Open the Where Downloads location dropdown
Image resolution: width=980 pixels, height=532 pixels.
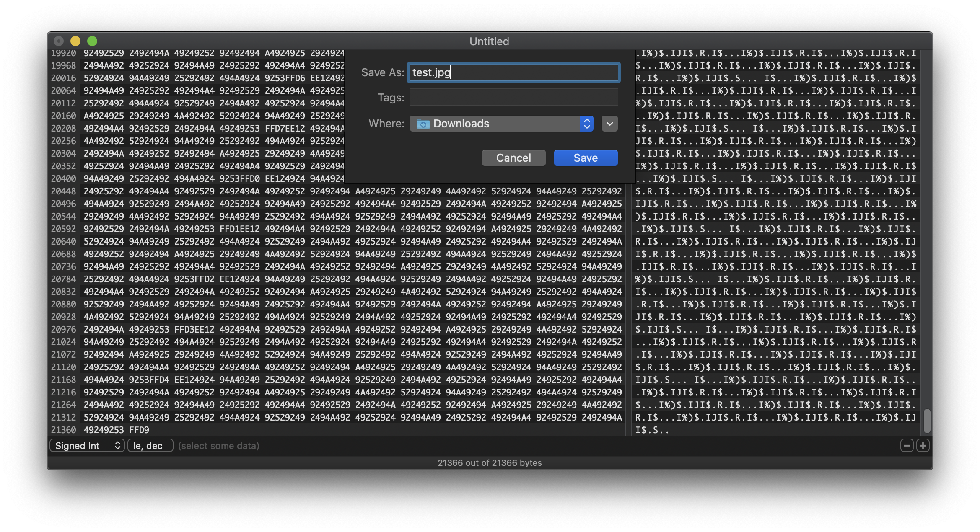pos(501,124)
